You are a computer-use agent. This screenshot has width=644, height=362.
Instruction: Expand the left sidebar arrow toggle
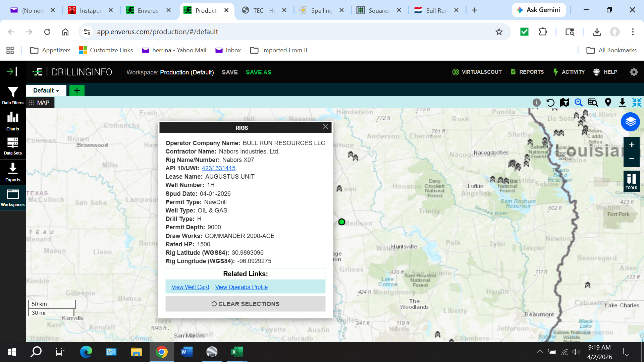click(12, 71)
